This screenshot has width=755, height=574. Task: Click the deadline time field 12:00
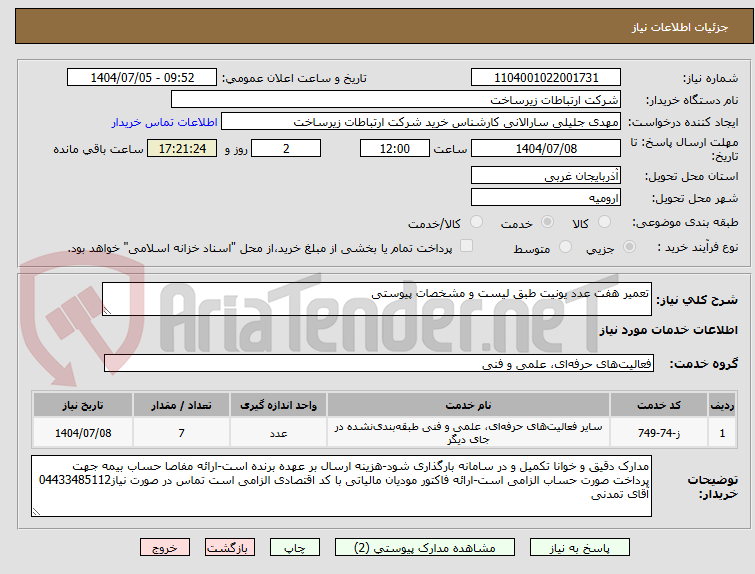[395, 148]
